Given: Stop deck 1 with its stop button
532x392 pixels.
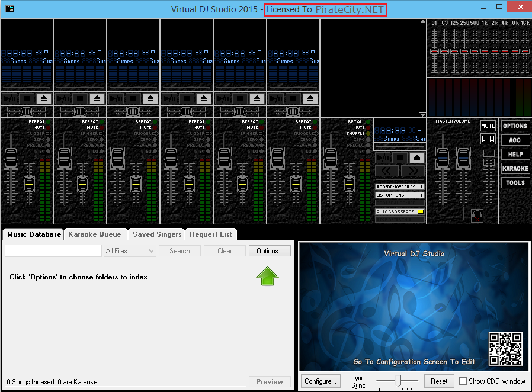Looking at the screenshot, I should 27,99.
